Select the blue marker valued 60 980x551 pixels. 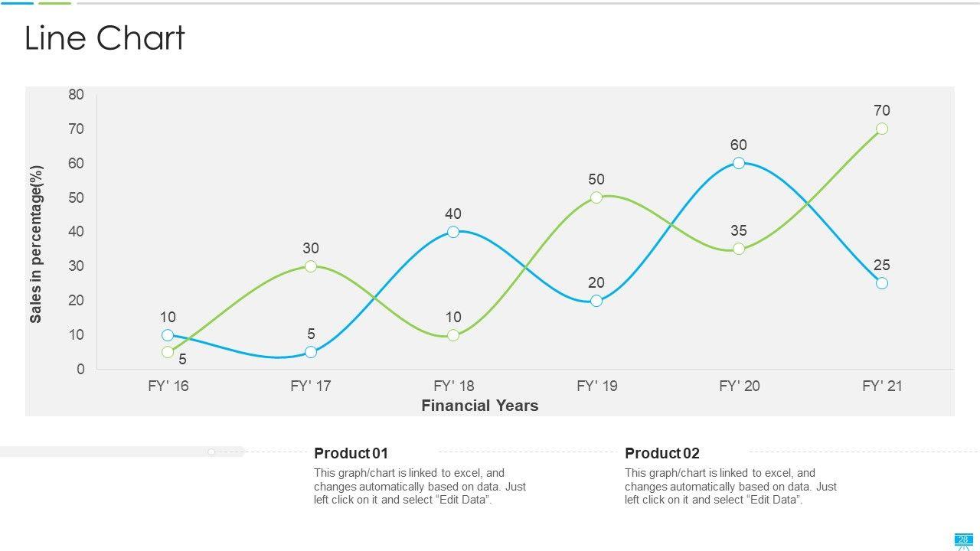[739, 163]
